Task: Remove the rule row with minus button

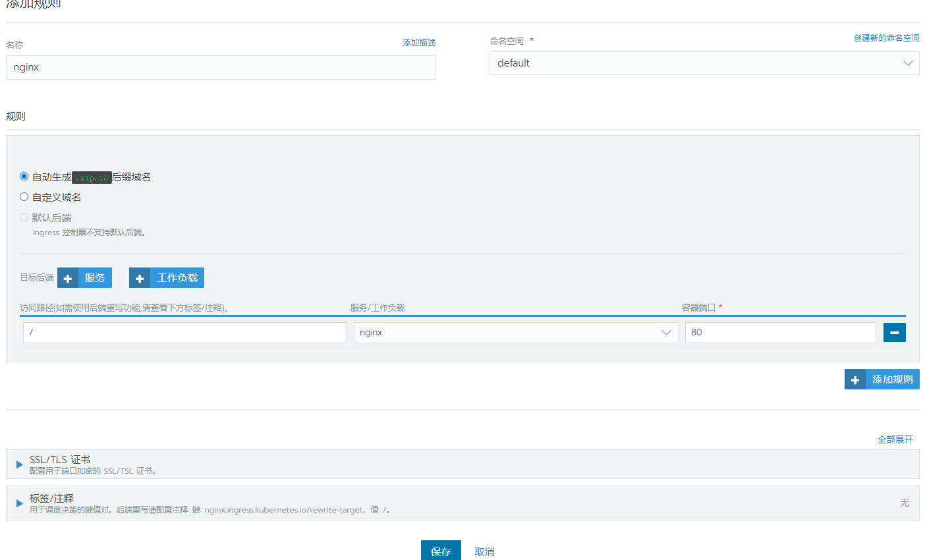Action: coord(895,333)
